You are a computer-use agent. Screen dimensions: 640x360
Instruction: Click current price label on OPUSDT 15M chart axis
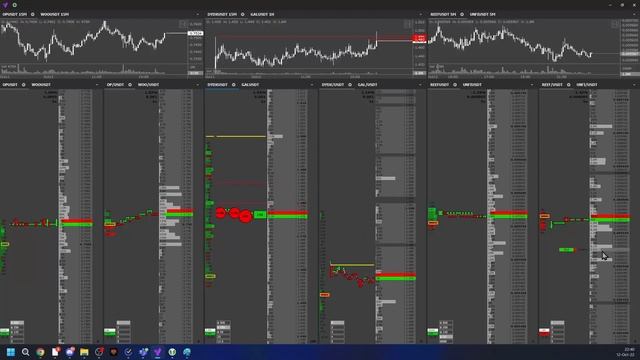(x=196, y=33)
